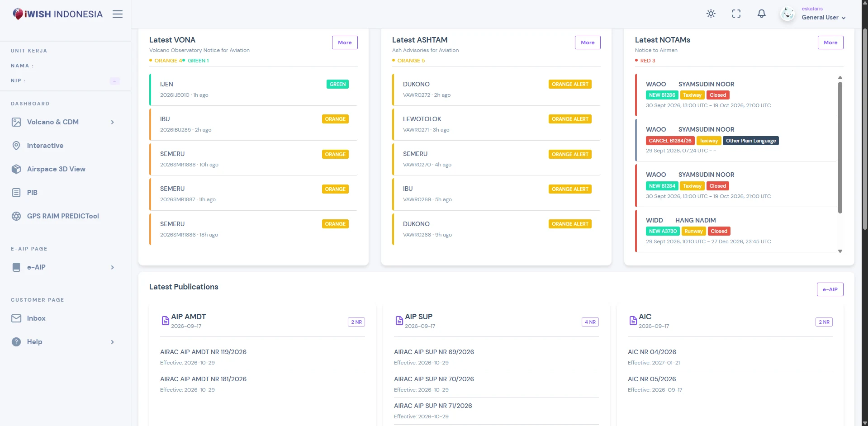Open the IBU 2026IBU285 VONA entry
Image resolution: width=868 pixels, height=426 pixels.
253,124
